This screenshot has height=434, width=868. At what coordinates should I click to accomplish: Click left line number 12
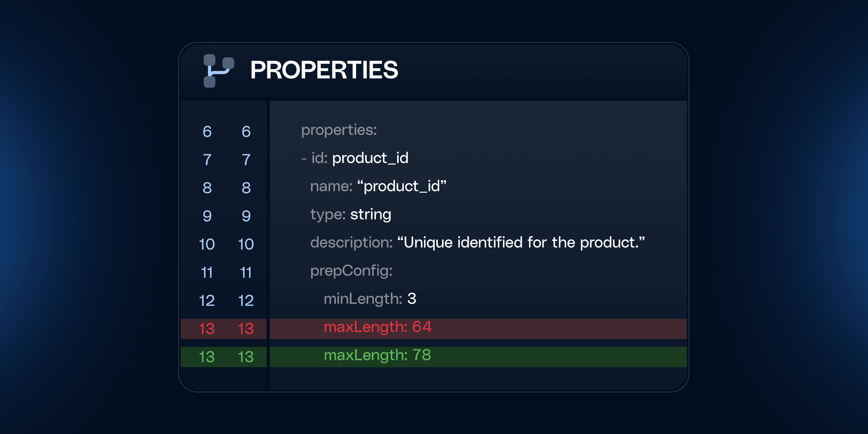coord(207,301)
